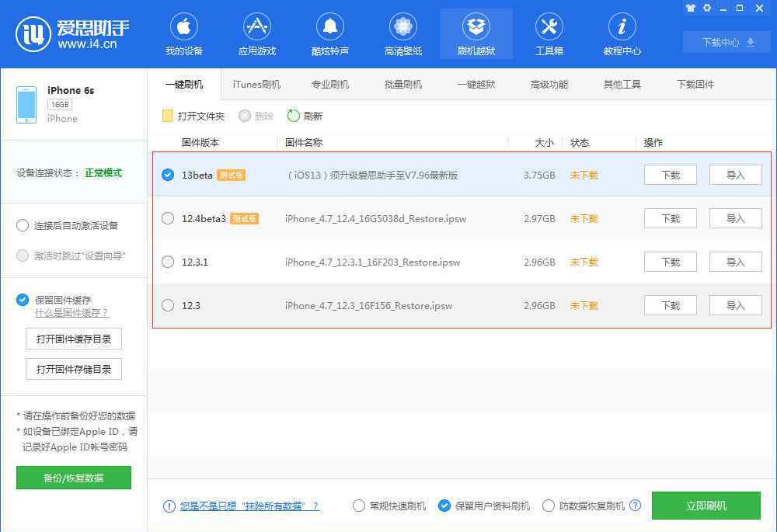Switch to 一键刷机 tab
This screenshot has height=532, width=777.
pyautogui.click(x=184, y=84)
